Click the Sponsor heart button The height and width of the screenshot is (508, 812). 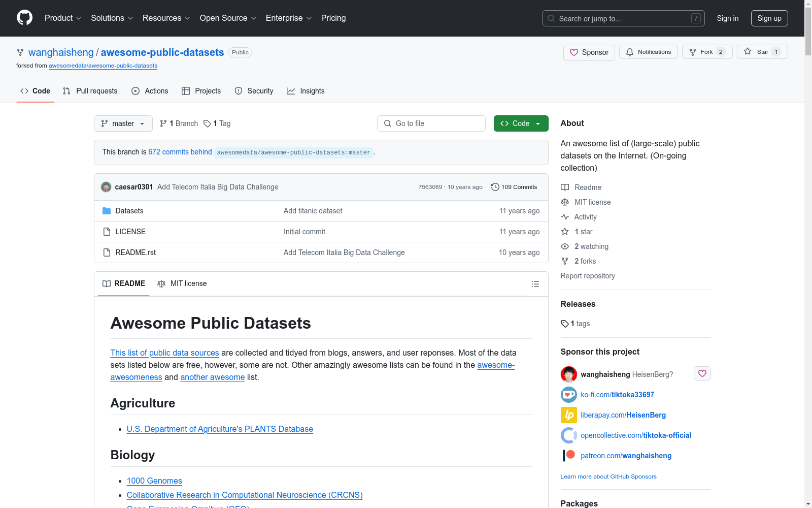point(589,52)
